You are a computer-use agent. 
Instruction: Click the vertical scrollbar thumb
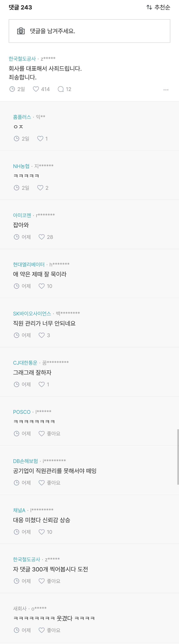(x=178, y=457)
